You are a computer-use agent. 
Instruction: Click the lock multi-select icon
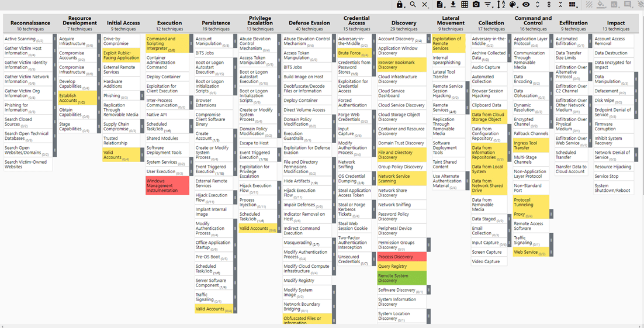(400, 5)
